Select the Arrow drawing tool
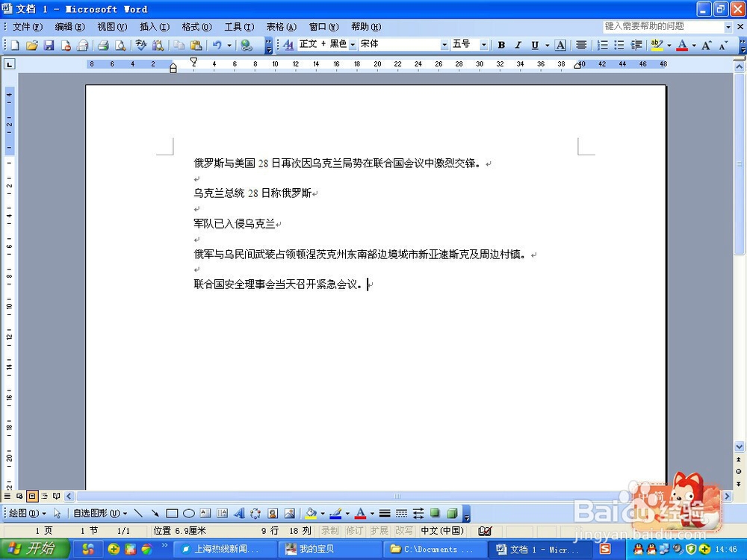Image resolution: width=747 pixels, height=560 pixels. (155, 514)
